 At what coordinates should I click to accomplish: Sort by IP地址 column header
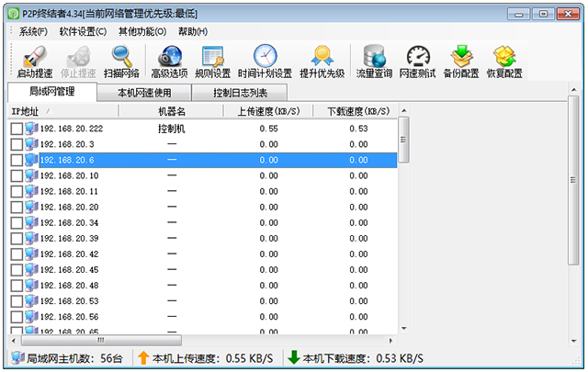tap(63, 111)
